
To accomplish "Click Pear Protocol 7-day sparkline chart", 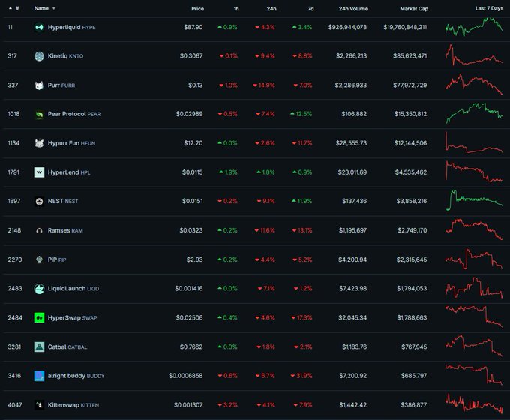I will pyautogui.click(x=474, y=113).
